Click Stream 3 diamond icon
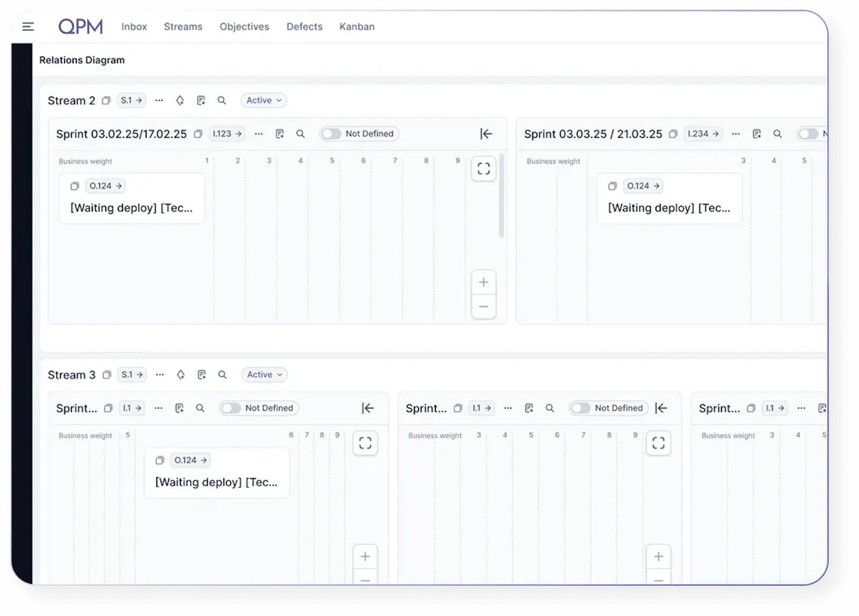This screenshot has width=859, height=616. coord(181,375)
